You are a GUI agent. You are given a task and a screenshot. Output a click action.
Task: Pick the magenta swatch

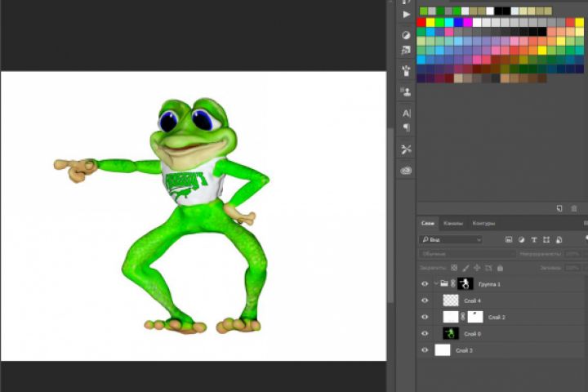[468, 23]
